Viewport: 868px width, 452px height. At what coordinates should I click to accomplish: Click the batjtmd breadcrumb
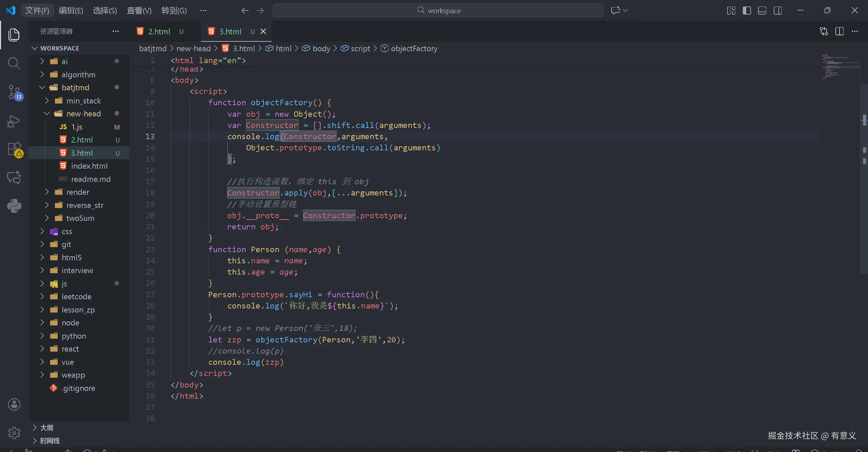click(153, 49)
